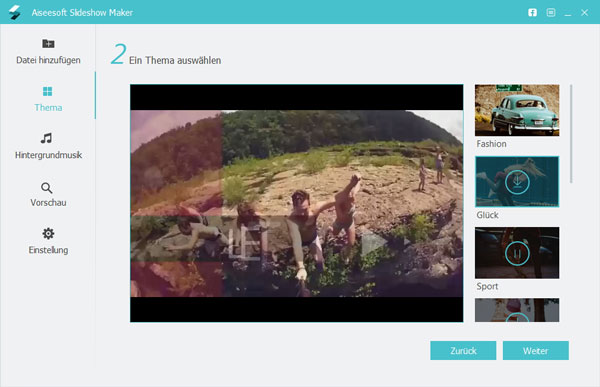Image resolution: width=600 pixels, height=387 pixels.
Task: Open Hintergrundmusik music note icon
Action: pos(47,138)
